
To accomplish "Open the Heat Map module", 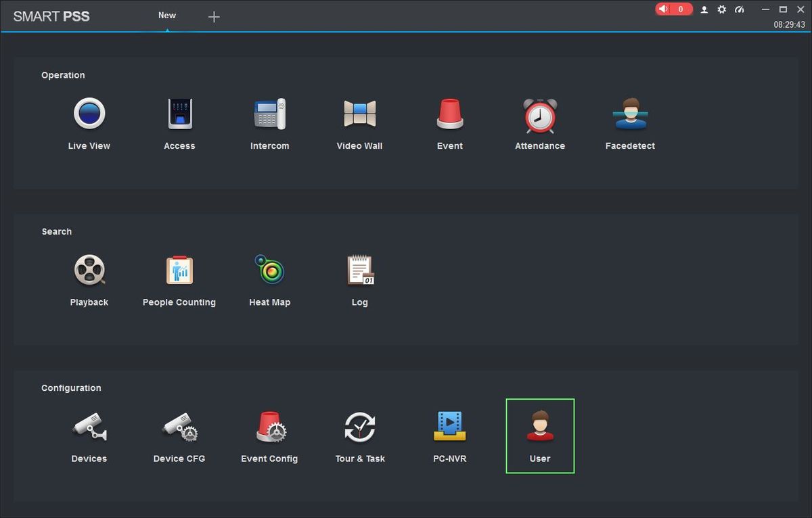I will [269, 270].
